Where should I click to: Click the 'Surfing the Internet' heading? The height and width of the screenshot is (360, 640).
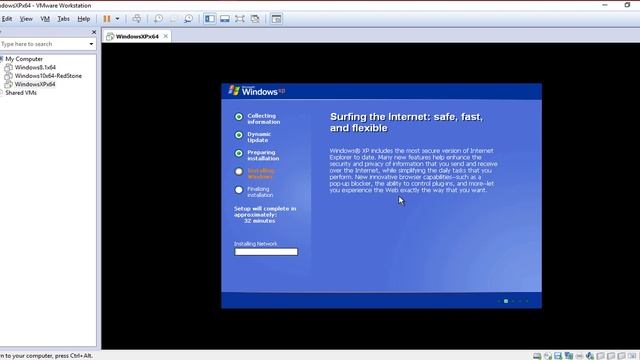[406, 122]
